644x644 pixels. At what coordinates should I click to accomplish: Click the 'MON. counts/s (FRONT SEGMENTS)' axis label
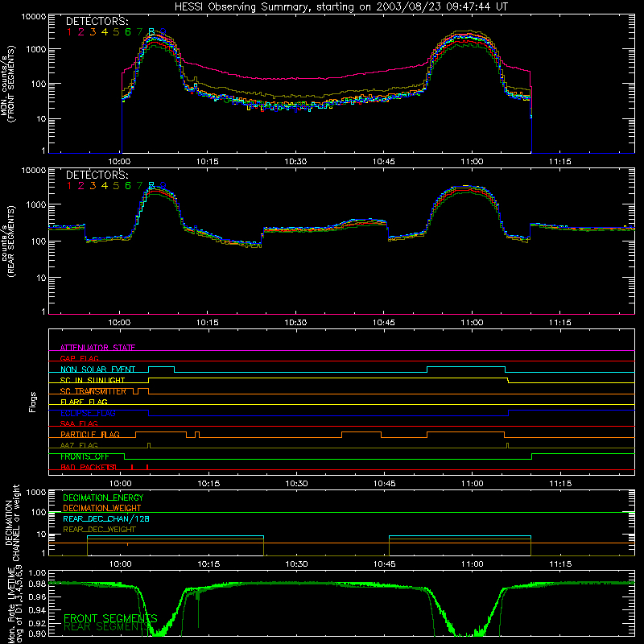8,84
